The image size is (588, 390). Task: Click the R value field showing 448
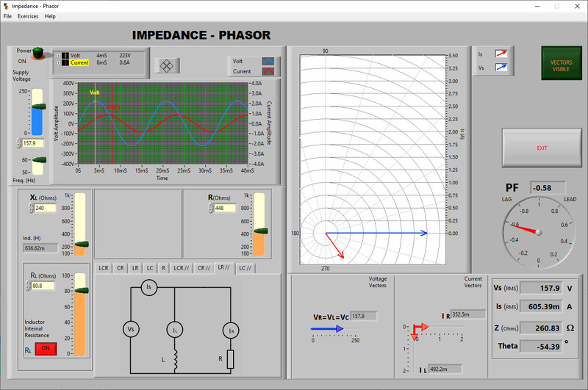[x=225, y=208]
